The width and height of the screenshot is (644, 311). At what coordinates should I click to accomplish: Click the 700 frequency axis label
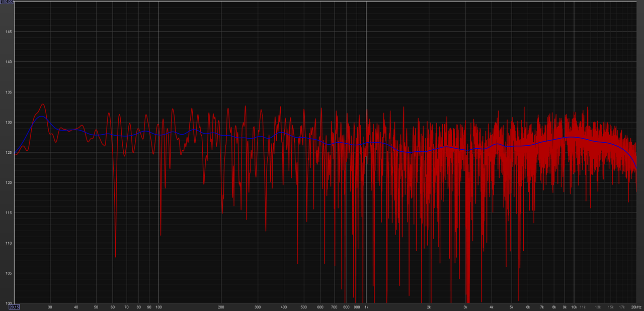[x=334, y=307]
